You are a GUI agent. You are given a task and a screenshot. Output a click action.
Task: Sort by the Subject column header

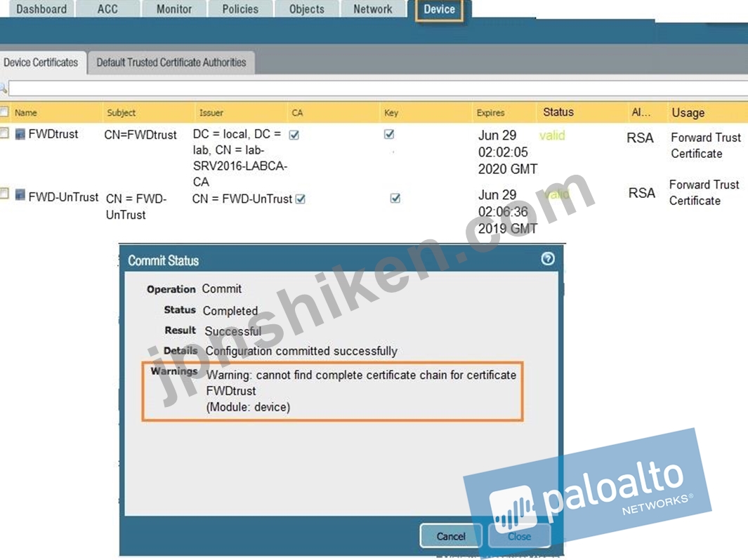click(x=122, y=113)
